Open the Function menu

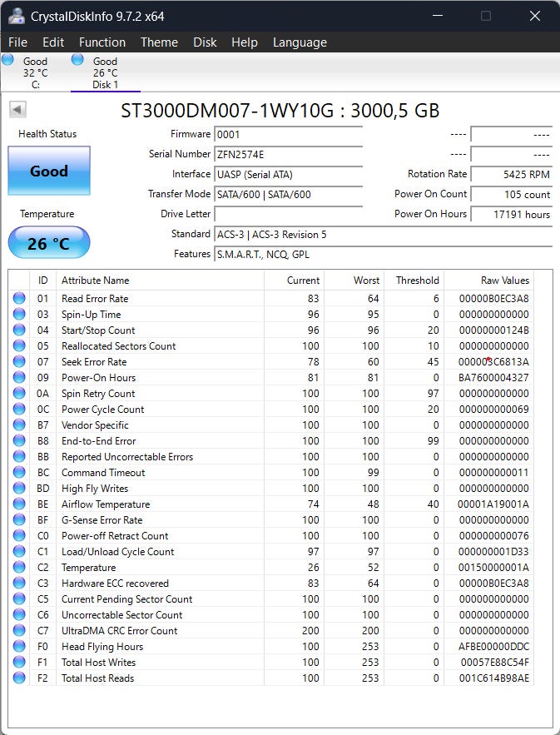[x=102, y=42]
